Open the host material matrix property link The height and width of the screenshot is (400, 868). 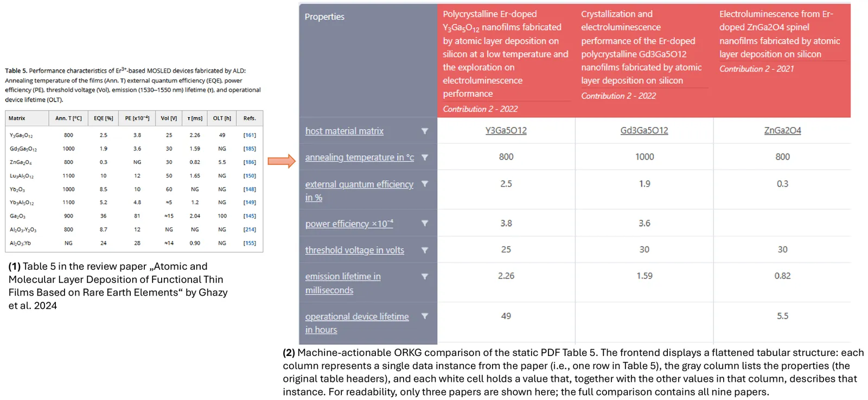click(x=344, y=131)
